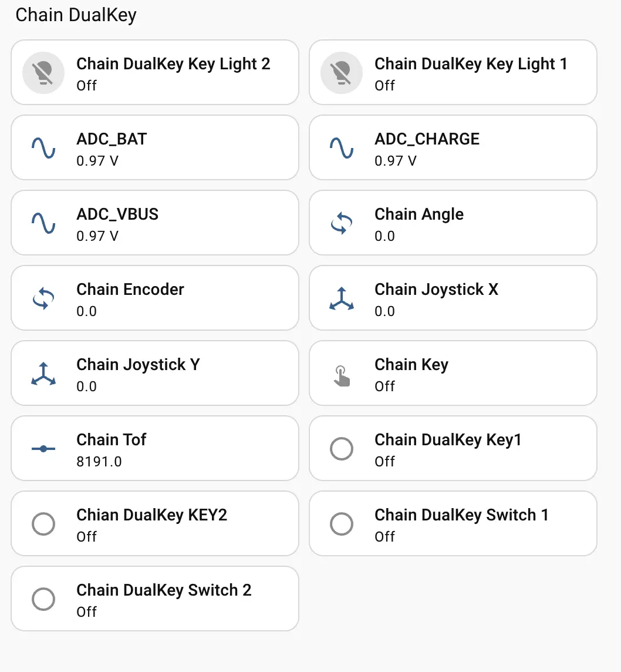Image resolution: width=621 pixels, height=672 pixels.
Task: Click the Chain Angle rotation icon
Action: click(x=341, y=223)
